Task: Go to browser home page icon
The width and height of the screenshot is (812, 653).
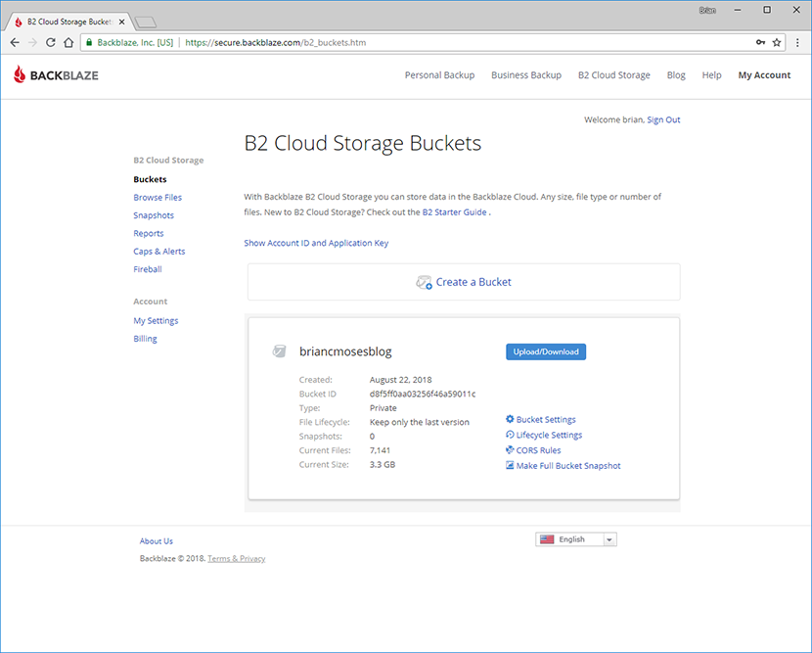Action: pos(68,43)
